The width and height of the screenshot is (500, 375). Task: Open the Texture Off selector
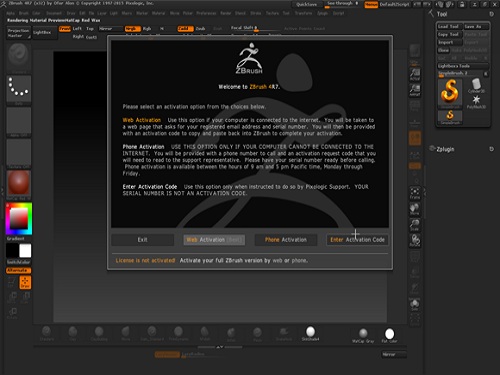point(19,154)
